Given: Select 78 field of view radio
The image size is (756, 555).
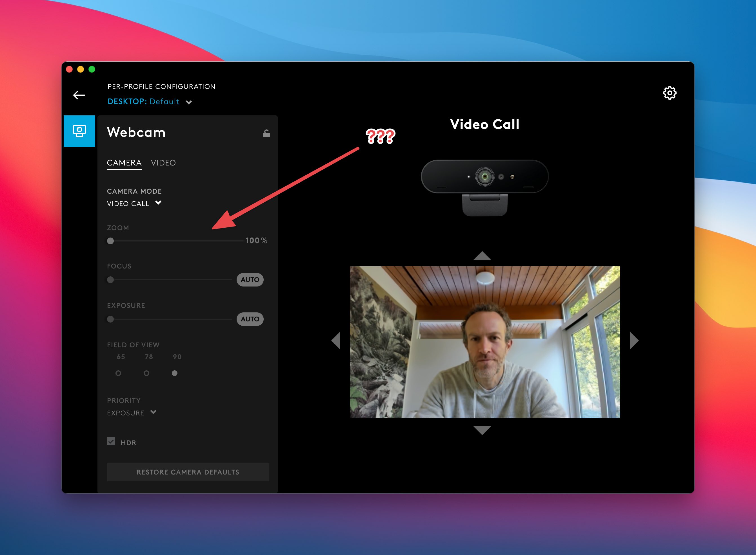Looking at the screenshot, I should [146, 373].
